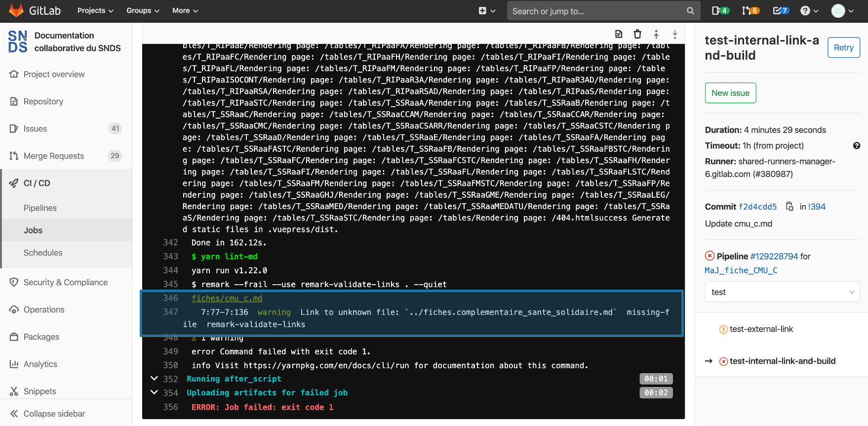The height and width of the screenshot is (426, 868).
Task: Open Security & Compliance section
Action: 66,282
